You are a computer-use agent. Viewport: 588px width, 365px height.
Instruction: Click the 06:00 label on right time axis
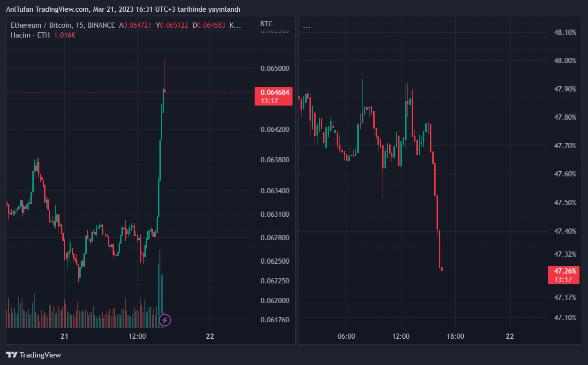pyautogui.click(x=347, y=336)
